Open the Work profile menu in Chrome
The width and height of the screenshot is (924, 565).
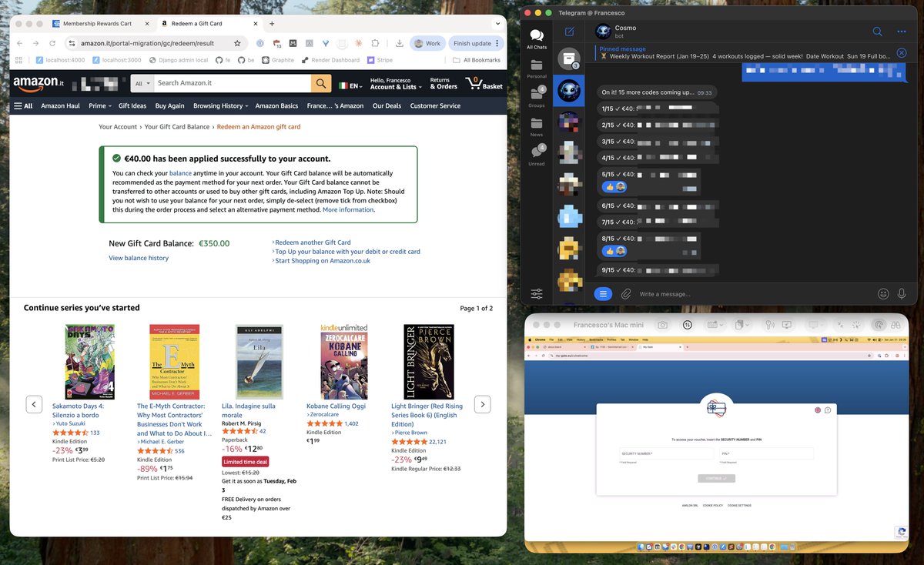coord(427,43)
